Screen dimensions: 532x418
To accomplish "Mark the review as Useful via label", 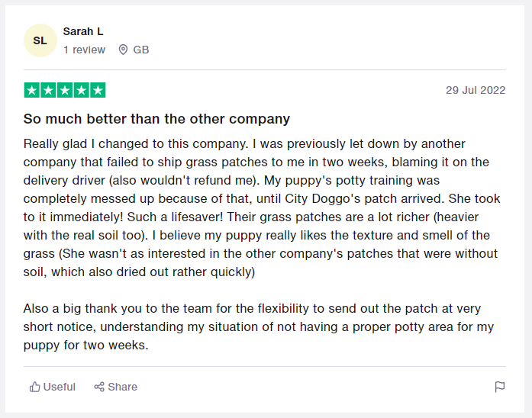I will coord(60,387).
